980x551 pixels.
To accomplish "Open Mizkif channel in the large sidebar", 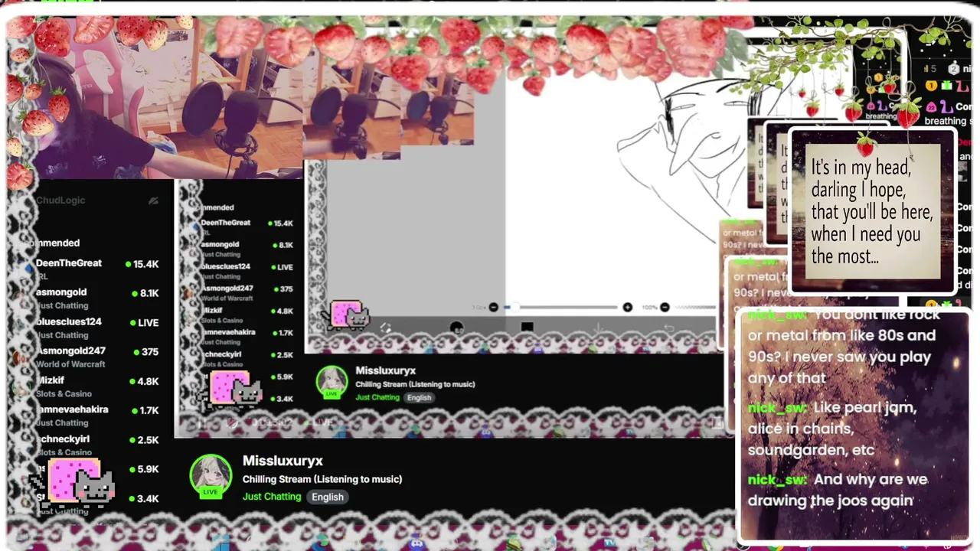I will 50,380.
